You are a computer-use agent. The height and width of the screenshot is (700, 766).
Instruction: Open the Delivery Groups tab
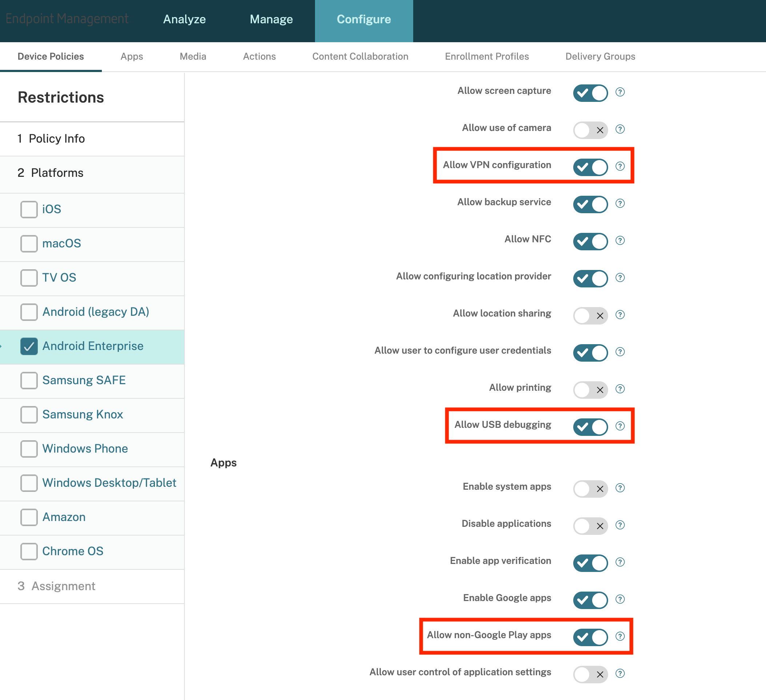coord(600,56)
